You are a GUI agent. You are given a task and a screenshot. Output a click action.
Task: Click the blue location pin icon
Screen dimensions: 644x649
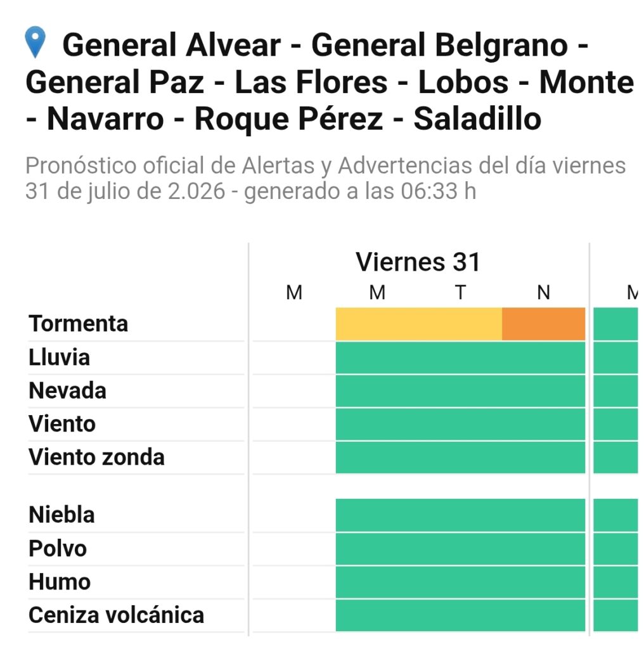35,42
